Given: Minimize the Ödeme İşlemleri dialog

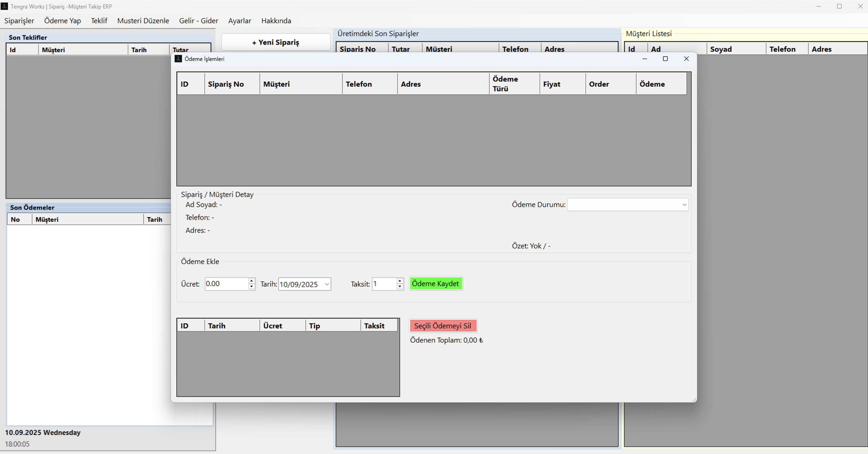Looking at the screenshot, I should pyautogui.click(x=645, y=59).
